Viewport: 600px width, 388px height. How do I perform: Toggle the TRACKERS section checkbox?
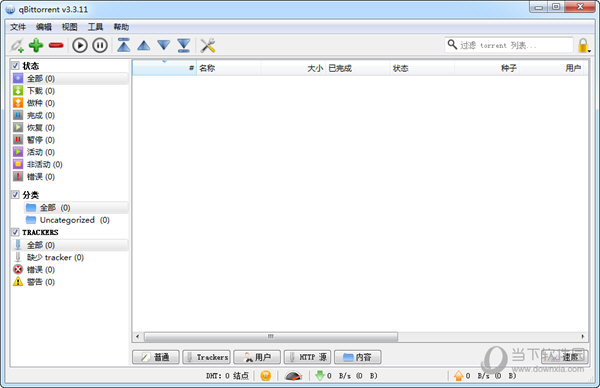tap(15, 232)
